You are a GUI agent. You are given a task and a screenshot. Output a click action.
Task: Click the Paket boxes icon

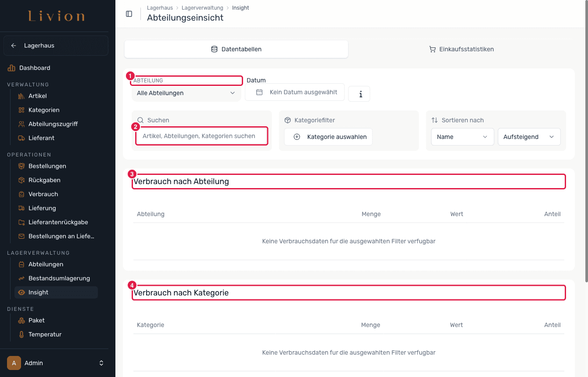pos(22,320)
